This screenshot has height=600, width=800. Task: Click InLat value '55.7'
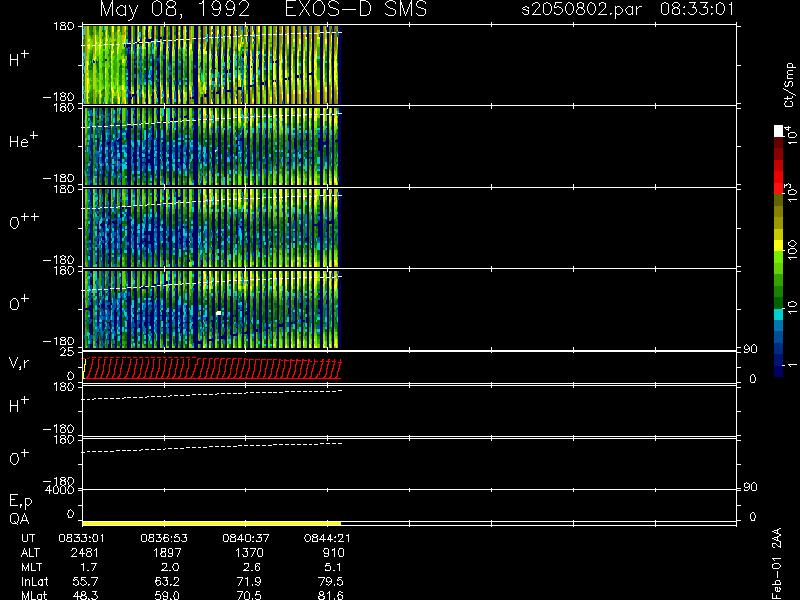point(85,582)
